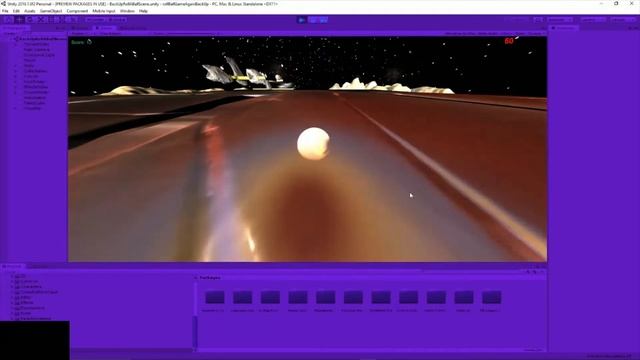
Task: Open the Layers dropdown
Action: click(593, 20)
